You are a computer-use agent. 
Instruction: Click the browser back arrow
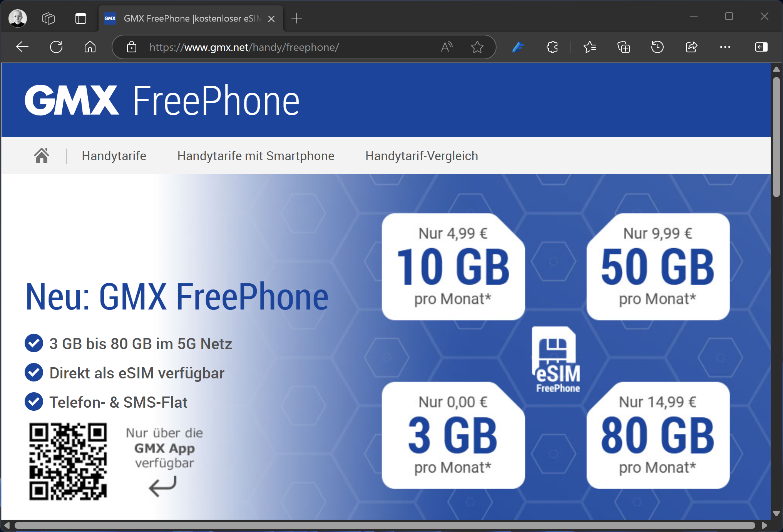click(22, 47)
